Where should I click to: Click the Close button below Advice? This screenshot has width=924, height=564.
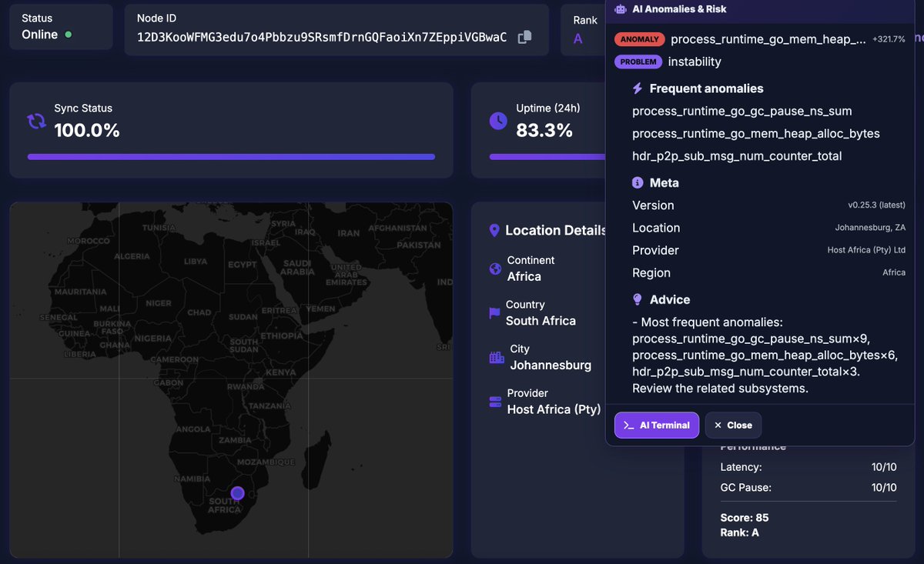click(732, 425)
